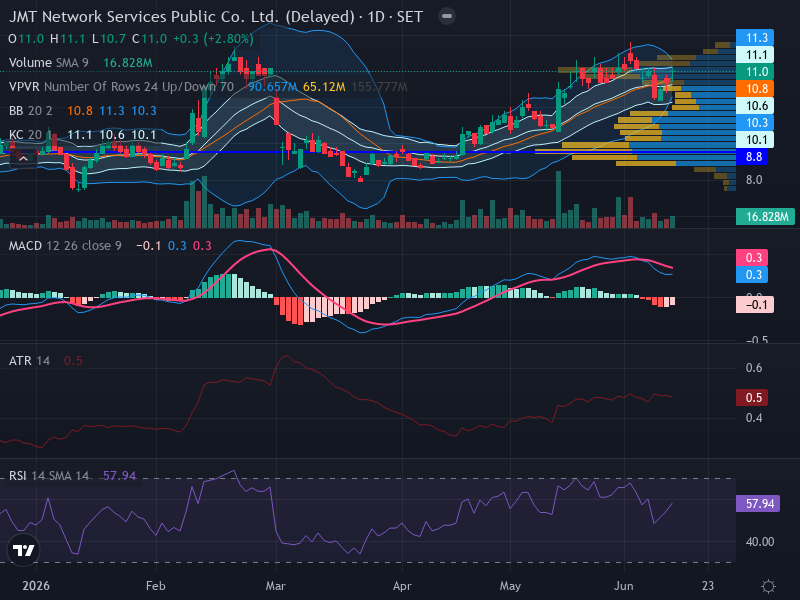Screen dimensions: 800x600
Task: Select the VPVR indicator legend
Action: tap(121, 87)
